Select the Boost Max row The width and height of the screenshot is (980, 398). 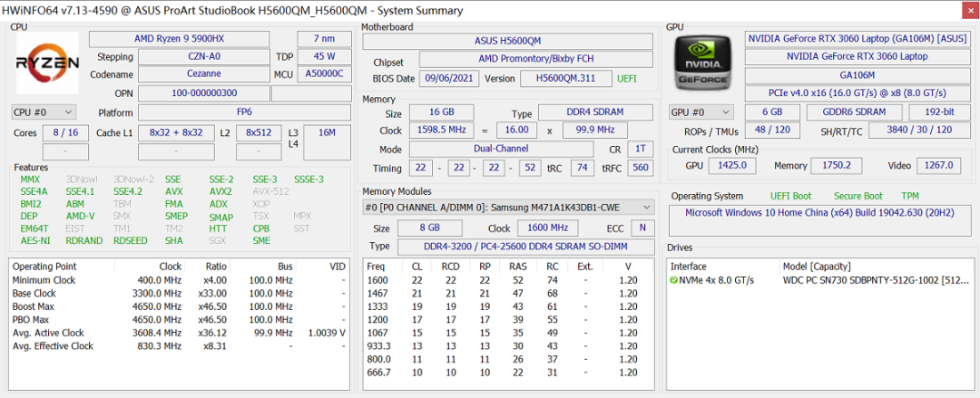click(179, 306)
